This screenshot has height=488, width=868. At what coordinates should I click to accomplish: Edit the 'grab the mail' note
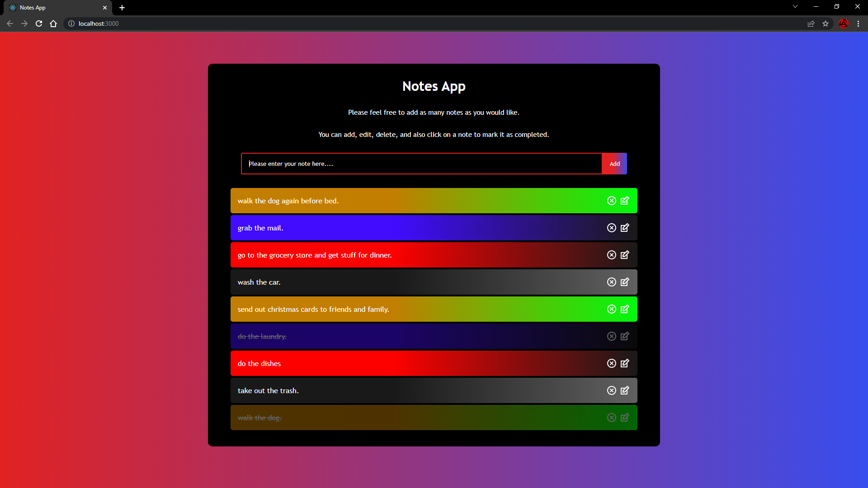pos(625,228)
